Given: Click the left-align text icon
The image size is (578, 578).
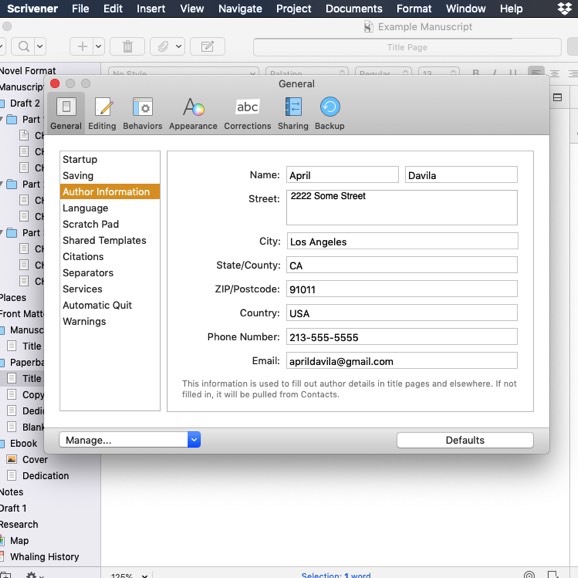Looking at the screenshot, I should pyautogui.click(x=536, y=72).
